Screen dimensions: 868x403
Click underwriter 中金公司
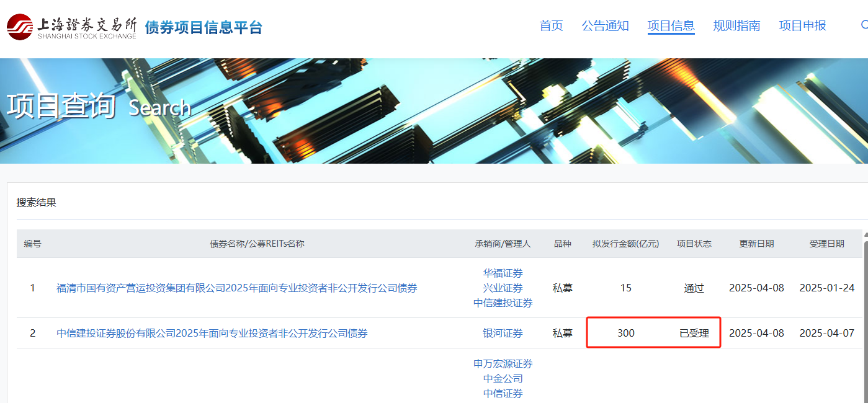(x=503, y=378)
